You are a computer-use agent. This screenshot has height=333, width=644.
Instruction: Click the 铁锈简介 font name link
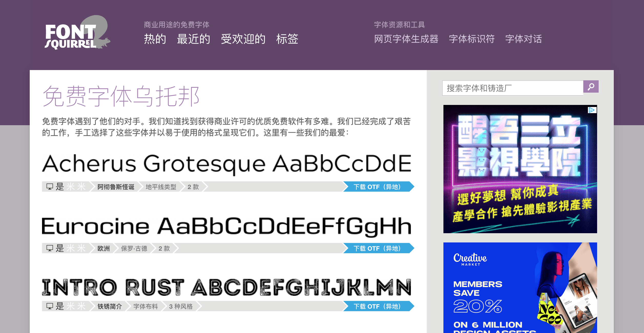pyautogui.click(x=110, y=306)
